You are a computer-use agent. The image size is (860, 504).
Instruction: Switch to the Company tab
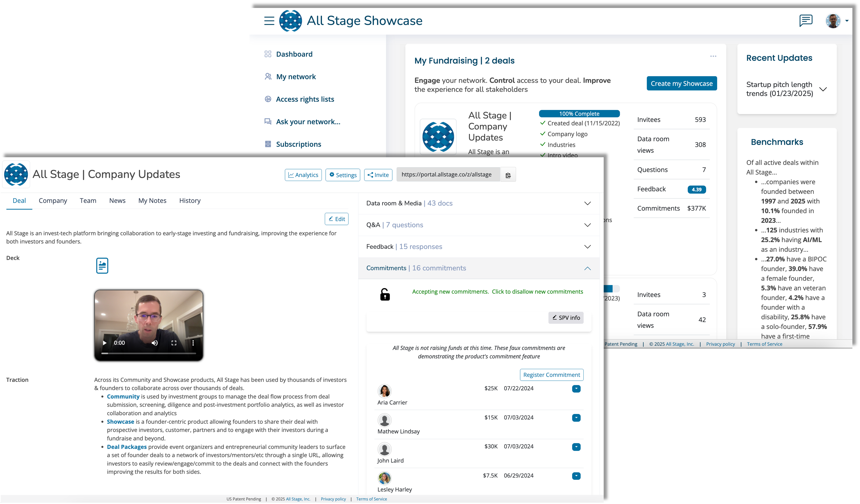[53, 200]
